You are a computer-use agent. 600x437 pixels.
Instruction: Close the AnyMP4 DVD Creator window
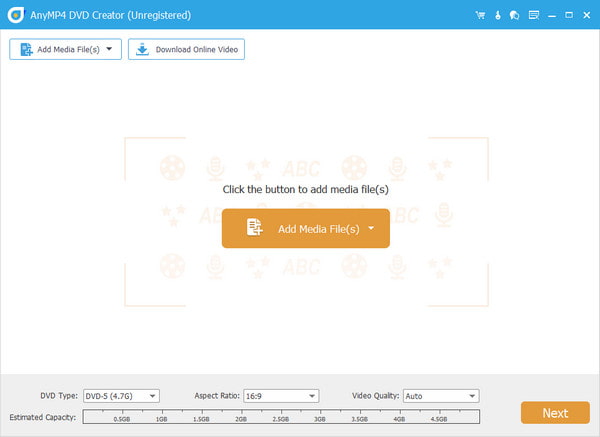coord(586,15)
